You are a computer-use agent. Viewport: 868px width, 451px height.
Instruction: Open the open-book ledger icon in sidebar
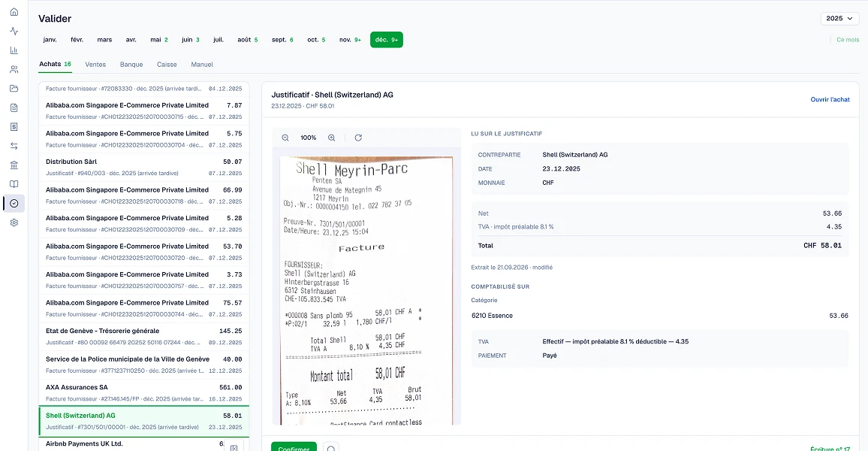tap(14, 184)
